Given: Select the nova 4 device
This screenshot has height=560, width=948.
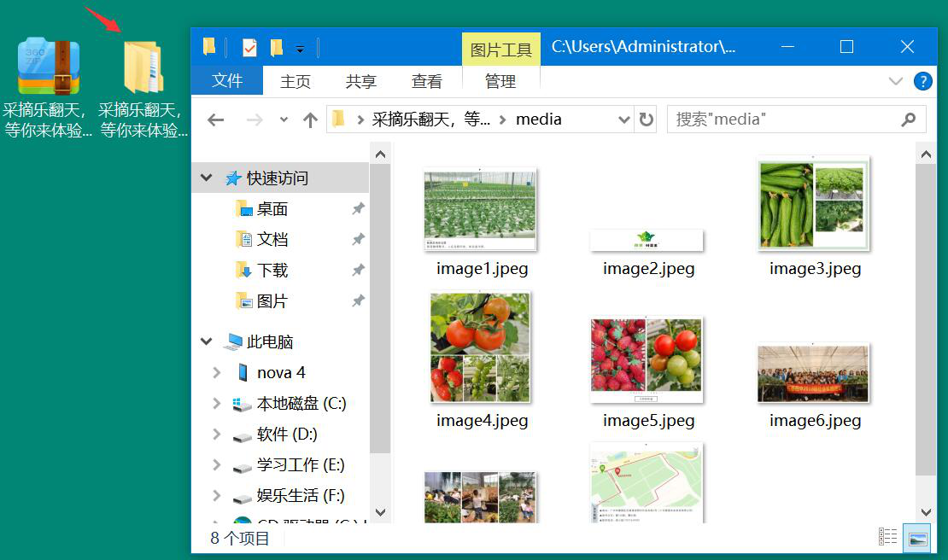Looking at the screenshot, I should coord(280,373).
